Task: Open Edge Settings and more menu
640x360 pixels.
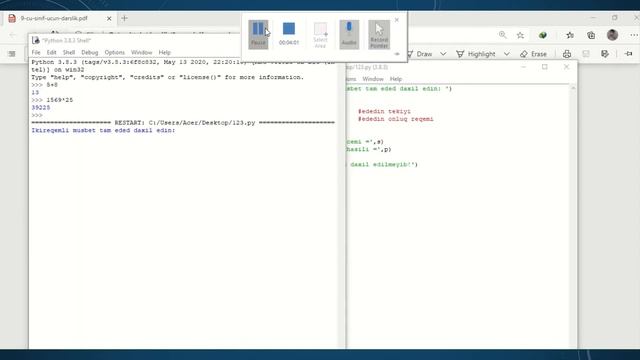Action: point(633,36)
